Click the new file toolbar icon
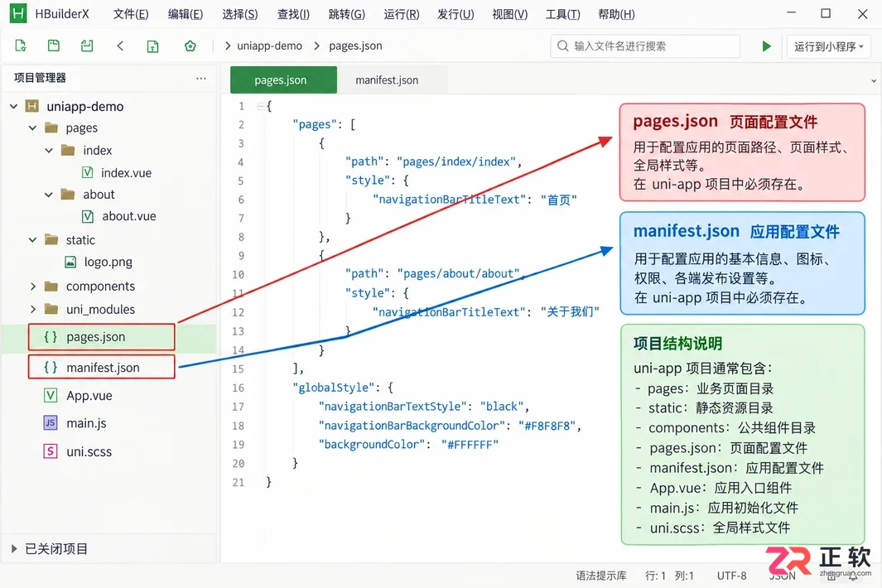882x588 pixels. [21, 46]
